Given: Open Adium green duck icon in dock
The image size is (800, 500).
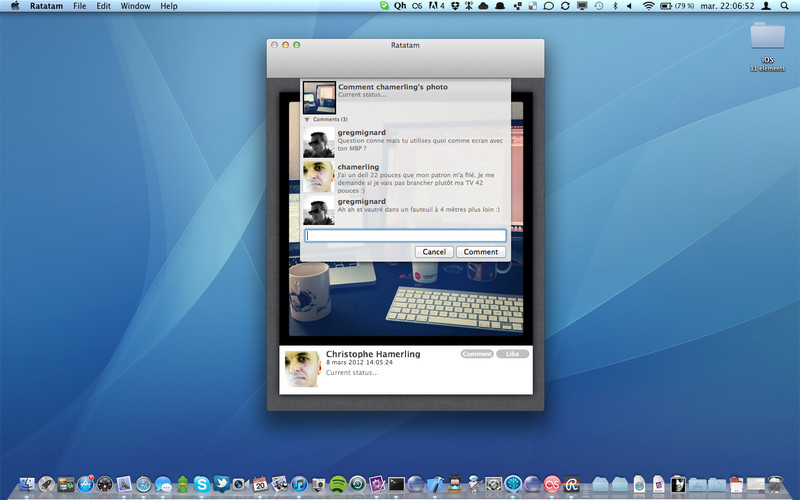Looking at the screenshot, I should [x=183, y=484].
